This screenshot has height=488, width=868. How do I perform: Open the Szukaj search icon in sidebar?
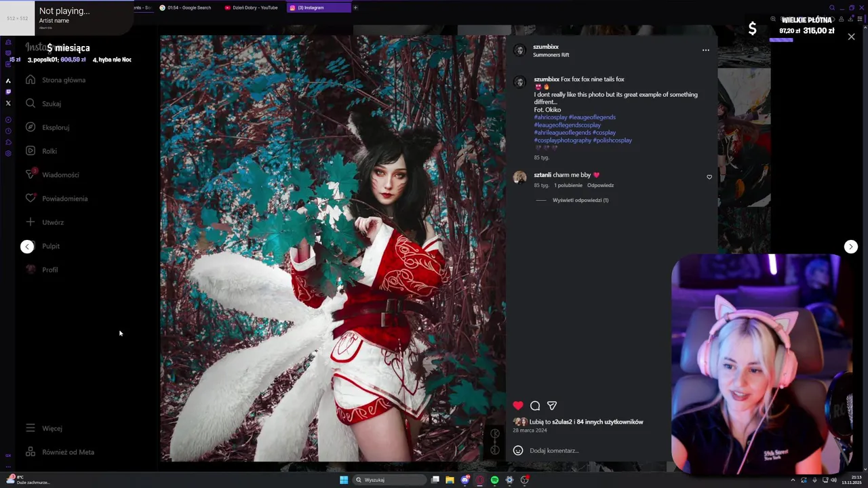tap(31, 104)
